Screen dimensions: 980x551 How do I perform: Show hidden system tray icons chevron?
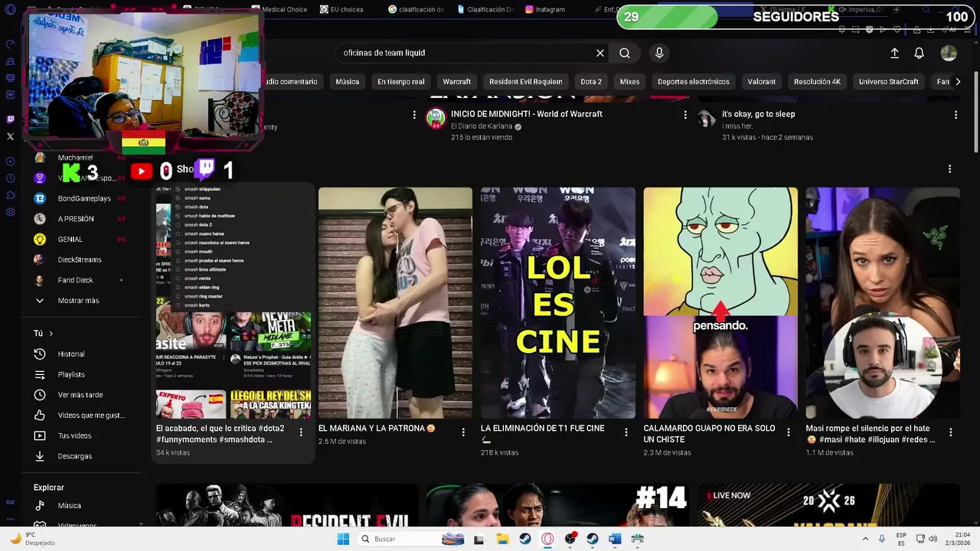(866, 539)
